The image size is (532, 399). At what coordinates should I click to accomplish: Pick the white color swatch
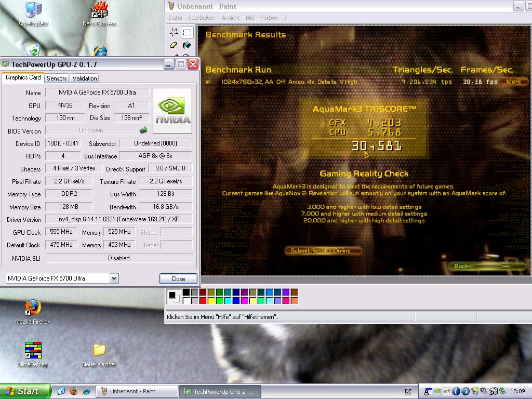click(187, 300)
